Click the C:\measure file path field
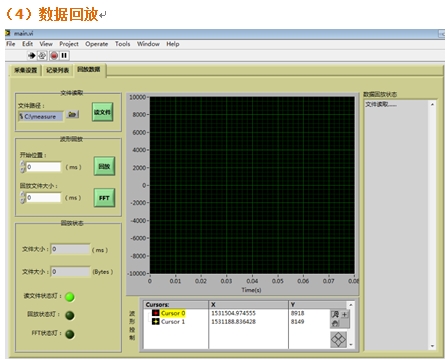Image resolution: width=446 pixels, height=360 pixels. pyautogui.click(x=40, y=116)
